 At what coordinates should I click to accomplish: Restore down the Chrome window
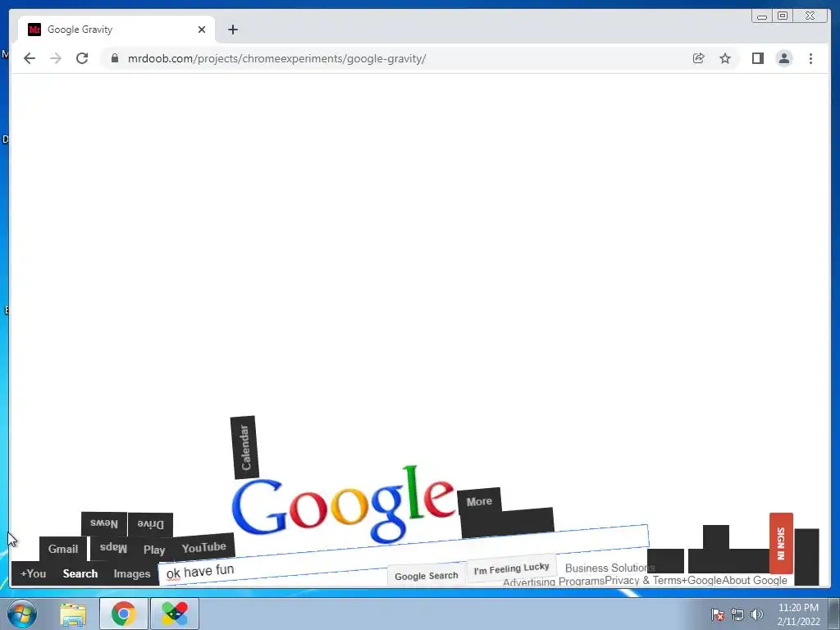783,16
